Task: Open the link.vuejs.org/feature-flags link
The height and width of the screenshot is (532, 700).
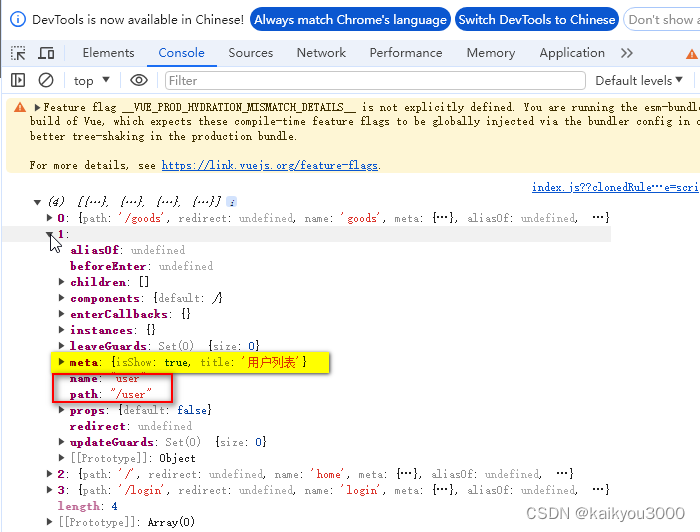Action: pos(270,165)
